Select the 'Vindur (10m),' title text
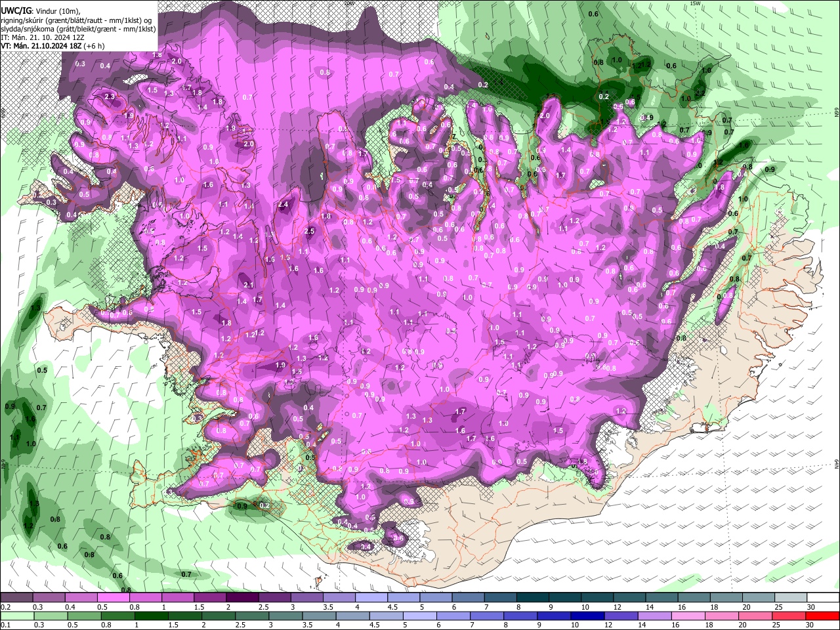840x630 pixels. tap(57, 10)
